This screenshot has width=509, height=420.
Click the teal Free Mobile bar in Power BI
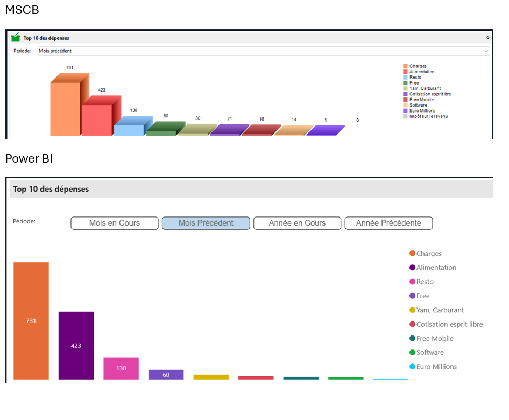coord(301,378)
